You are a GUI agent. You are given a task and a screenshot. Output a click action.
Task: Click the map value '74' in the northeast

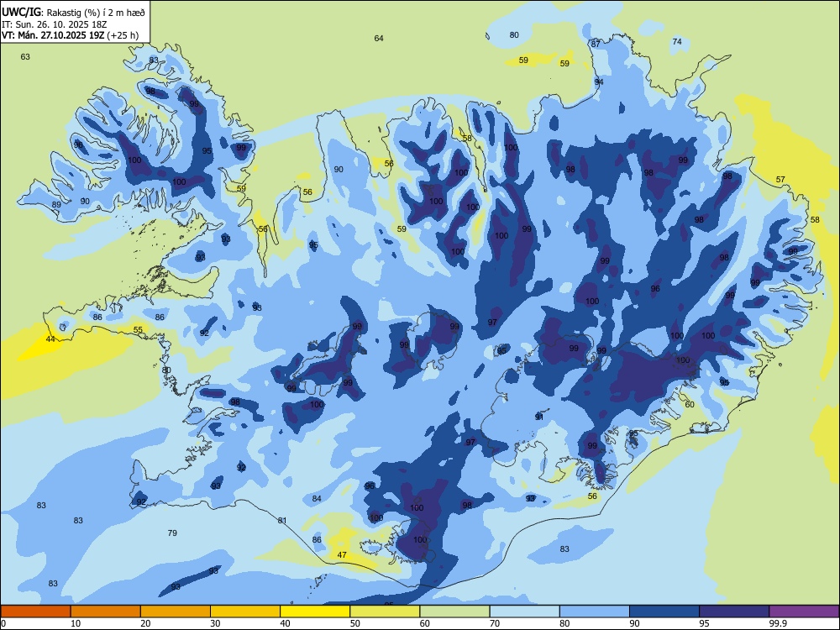[677, 42]
